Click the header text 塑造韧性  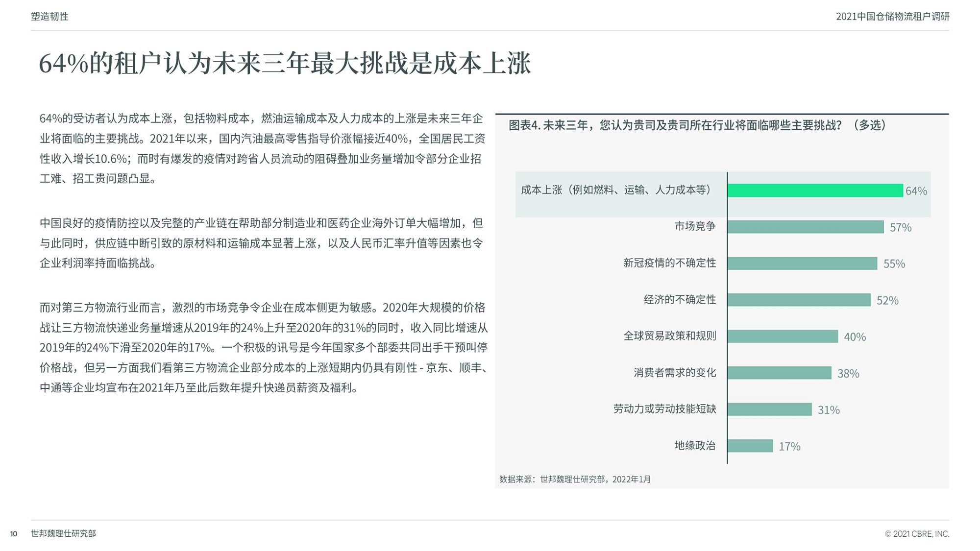click(x=49, y=16)
